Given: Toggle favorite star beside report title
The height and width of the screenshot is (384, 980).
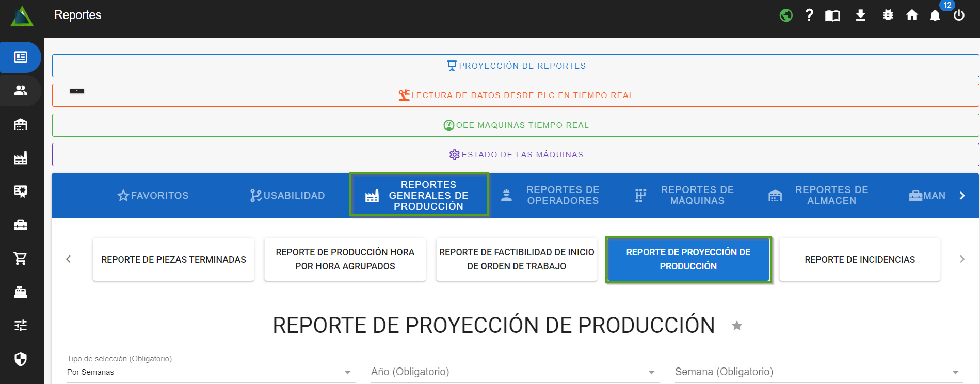Looking at the screenshot, I should pyautogui.click(x=737, y=326).
